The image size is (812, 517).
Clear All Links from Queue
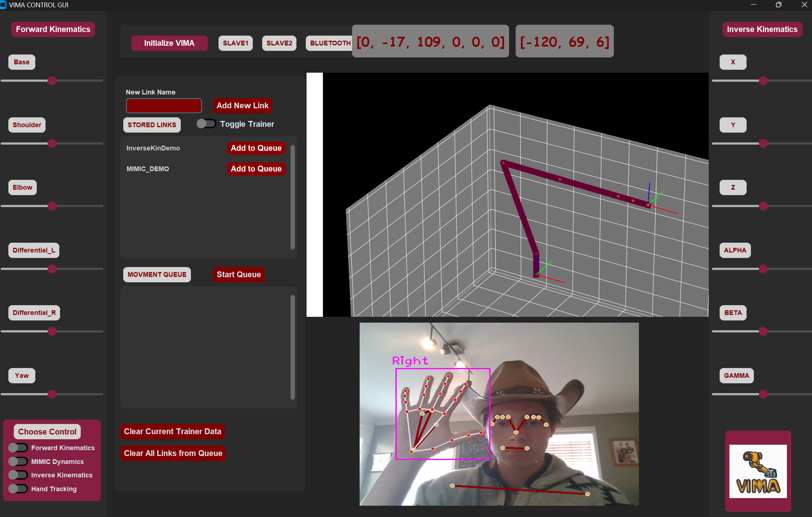click(173, 453)
